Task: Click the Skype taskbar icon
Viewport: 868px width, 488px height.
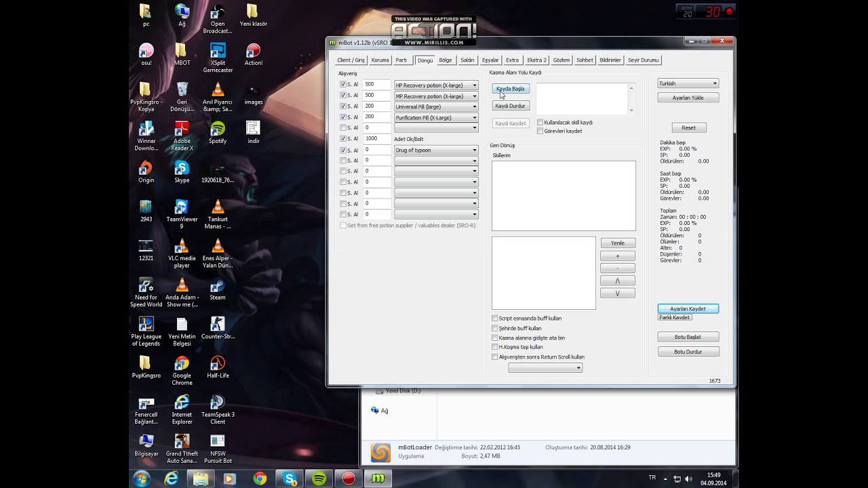Action: pyautogui.click(x=290, y=479)
